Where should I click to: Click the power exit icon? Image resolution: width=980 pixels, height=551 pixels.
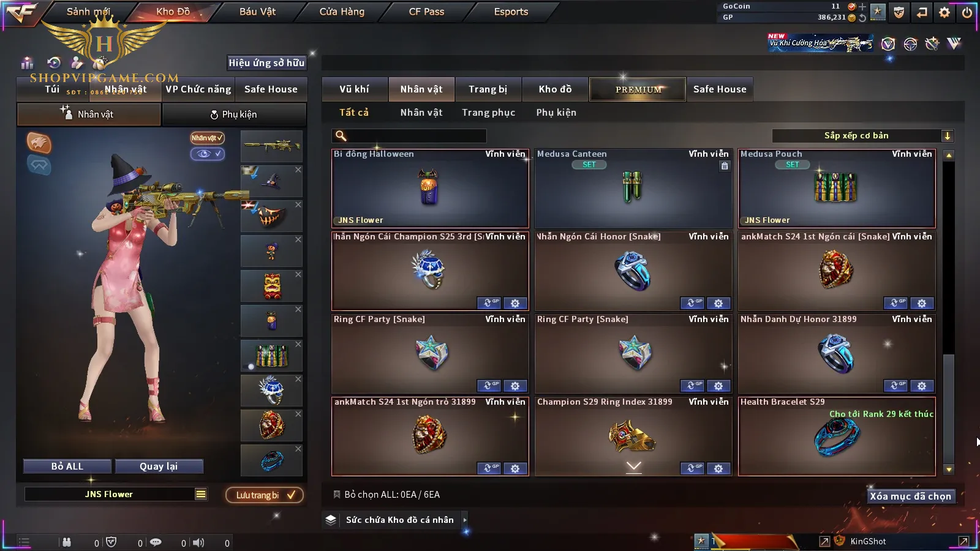pos(967,12)
